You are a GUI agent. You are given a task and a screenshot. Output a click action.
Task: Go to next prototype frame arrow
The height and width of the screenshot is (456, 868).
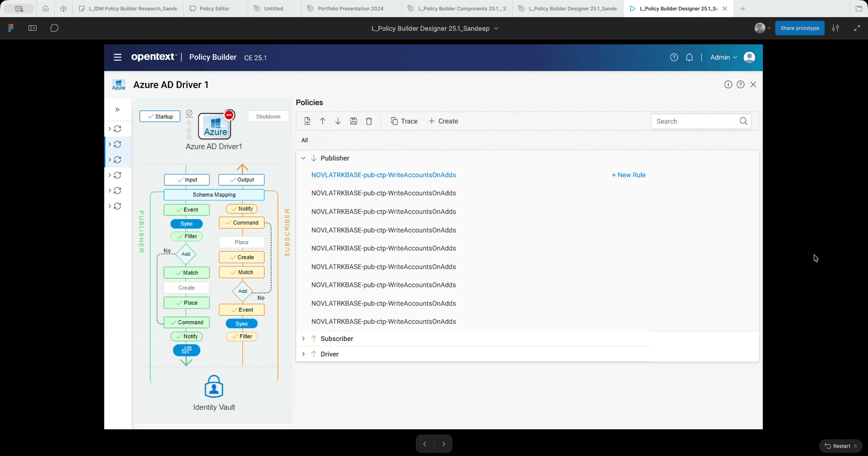(x=443, y=444)
